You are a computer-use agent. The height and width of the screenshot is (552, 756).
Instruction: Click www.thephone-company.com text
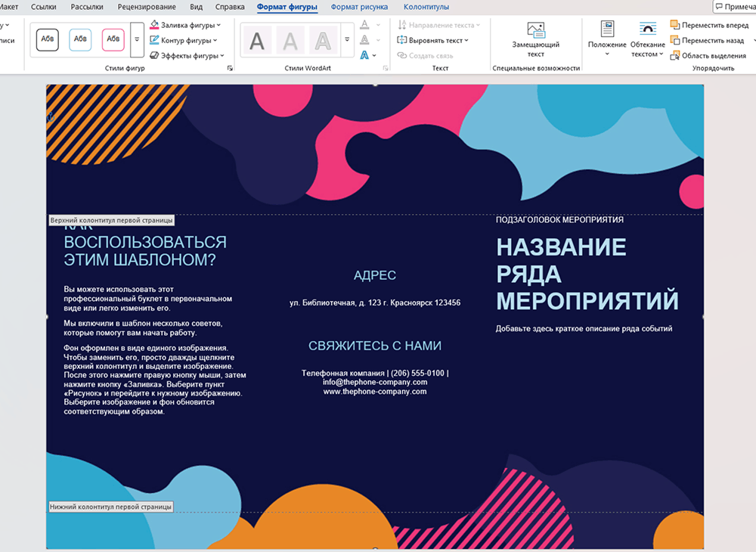click(375, 392)
